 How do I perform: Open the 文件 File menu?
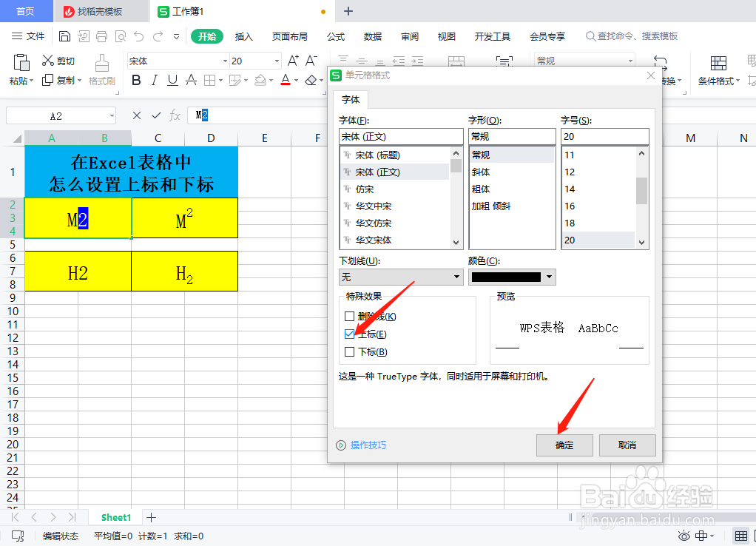coord(28,36)
